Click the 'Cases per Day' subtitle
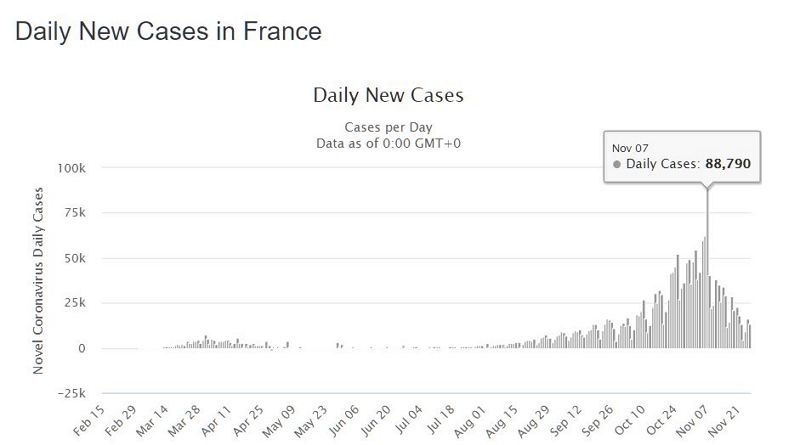The image size is (800, 445). (388, 128)
